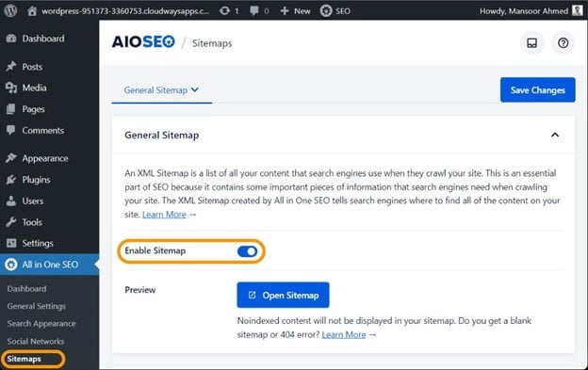The image size is (588, 370).
Task: Click the Comments icon in the sidebar
Action: (11, 130)
